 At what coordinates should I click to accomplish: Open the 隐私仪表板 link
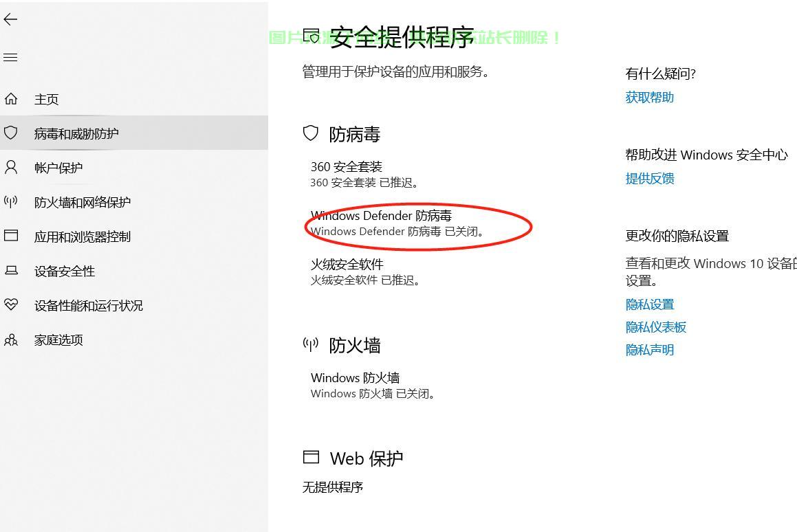click(656, 326)
